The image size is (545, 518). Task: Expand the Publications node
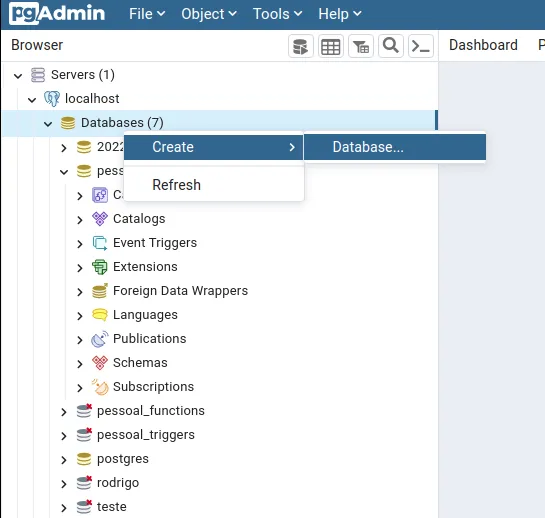click(80, 340)
